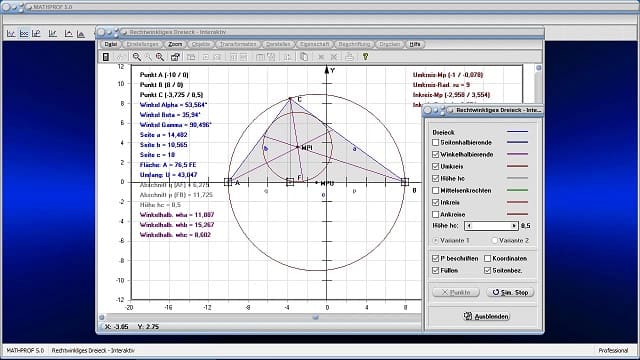Click the calculator icon in the toolbar

point(106,57)
